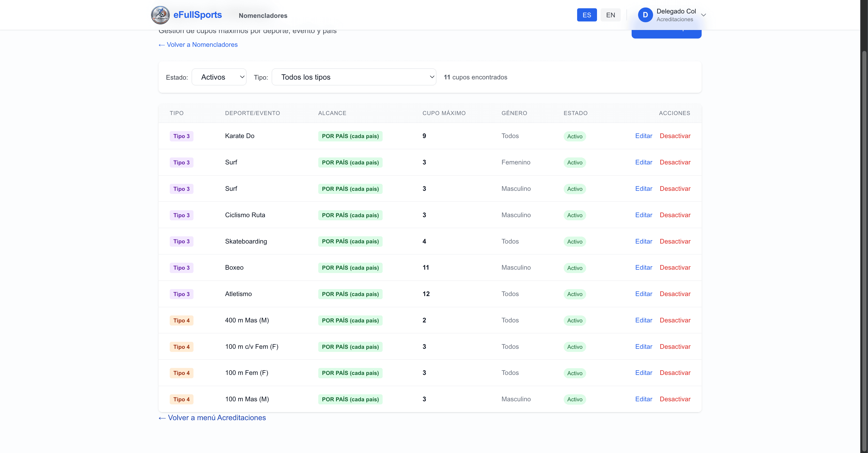Deactivate the 400 m Mas (M) quota

tap(675, 320)
